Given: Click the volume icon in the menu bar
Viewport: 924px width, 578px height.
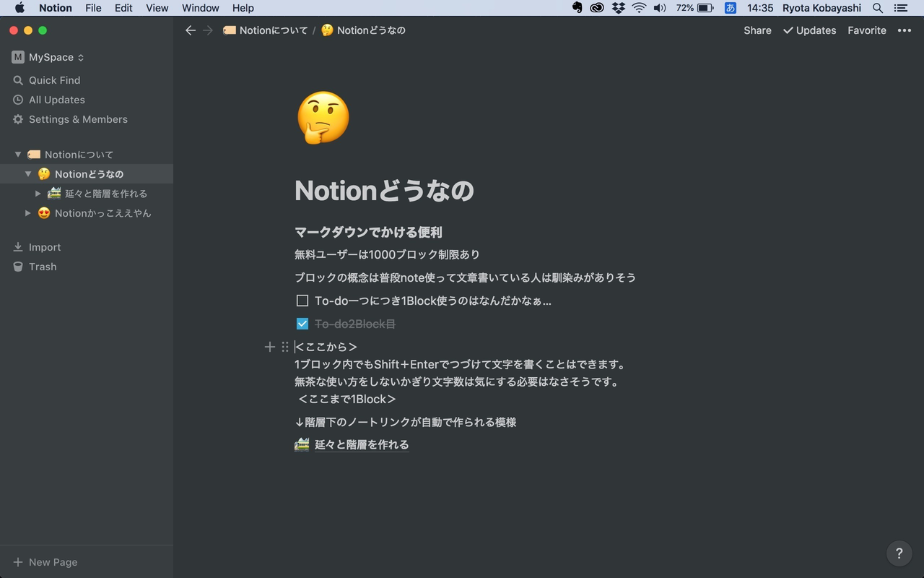Looking at the screenshot, I should pyautogui.click(x=660, y=8).
